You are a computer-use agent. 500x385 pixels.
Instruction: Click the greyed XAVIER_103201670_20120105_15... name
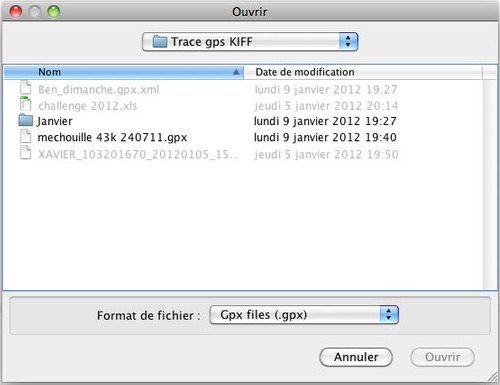(x=139, y=154)
